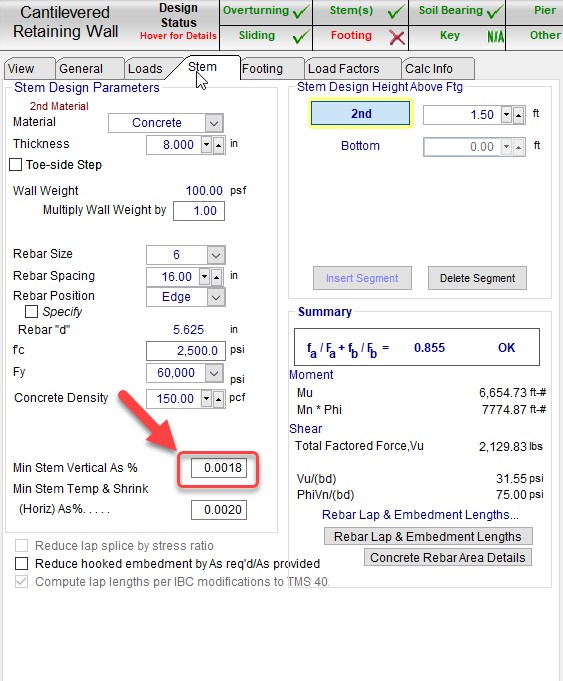Click Min Stem Vertical As % field
563x681 pixels.
pos(219,468)
